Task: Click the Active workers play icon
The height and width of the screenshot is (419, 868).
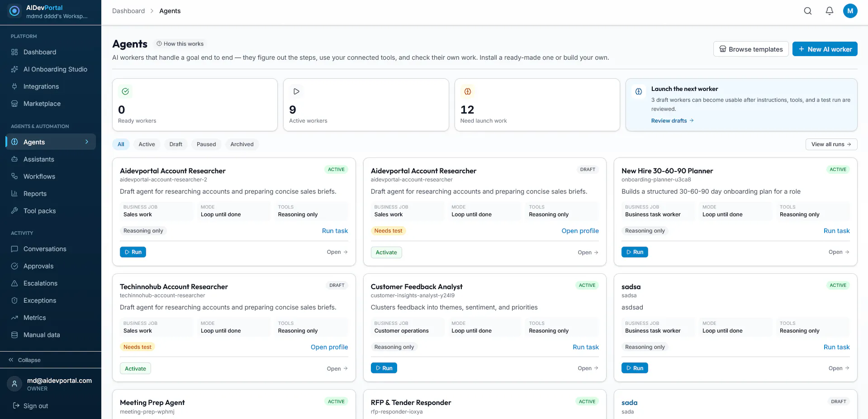Action: click(296, 91)
